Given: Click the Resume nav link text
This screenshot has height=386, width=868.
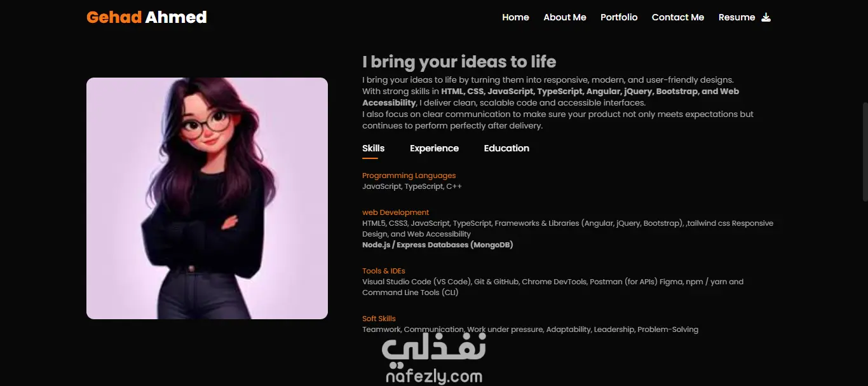Looking at the screenshot, I should pos(737,17).
